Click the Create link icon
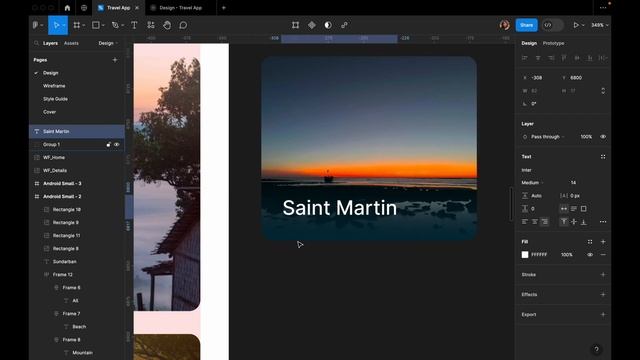The width and height of the screenshot is (640, 360). [344, 25]
